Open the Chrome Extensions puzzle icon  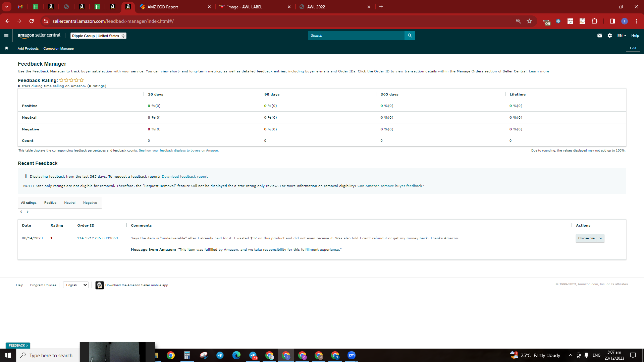coord(595,21)
